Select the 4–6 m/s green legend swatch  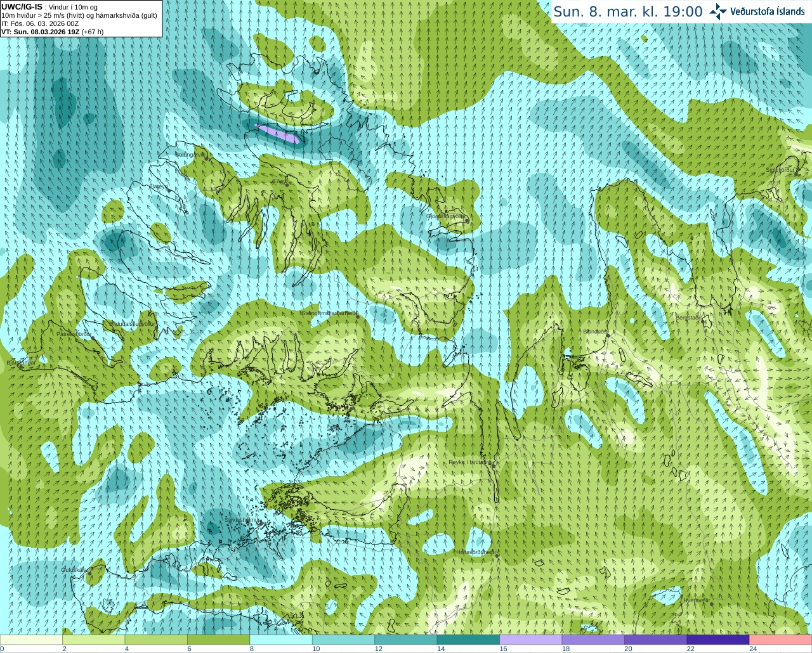pos(156,640)
